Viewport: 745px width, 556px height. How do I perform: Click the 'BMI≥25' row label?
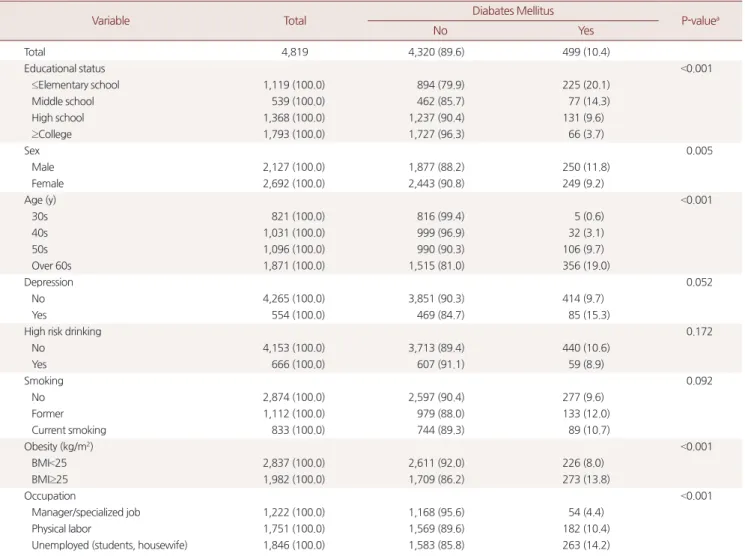[x=50, y=479]
